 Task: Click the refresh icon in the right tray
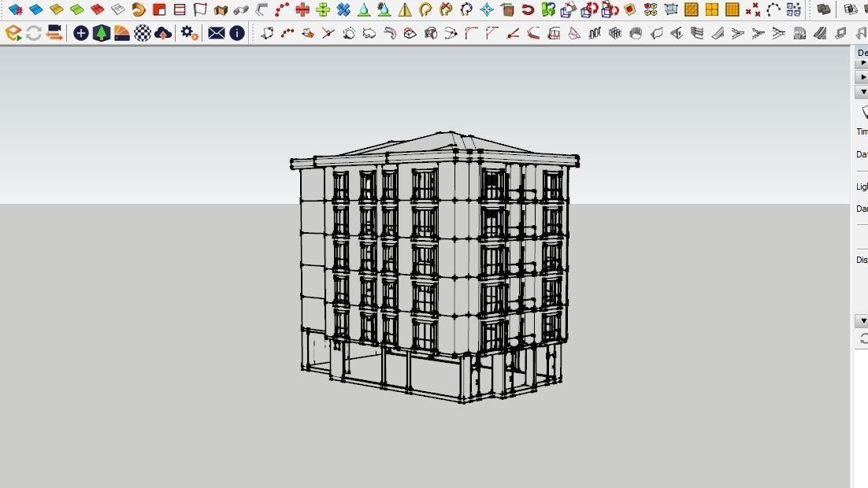click(x=863, y=338)
